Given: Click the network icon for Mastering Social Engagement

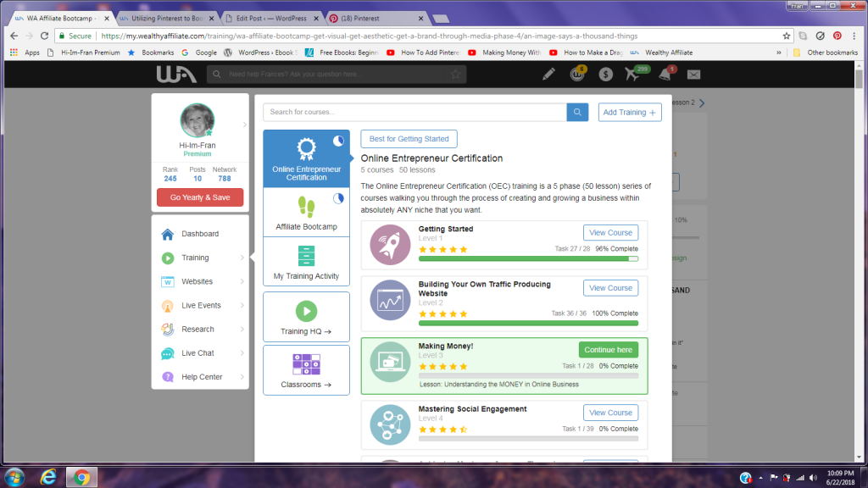Looking at the screenshot, I should [x=390, y=425].
